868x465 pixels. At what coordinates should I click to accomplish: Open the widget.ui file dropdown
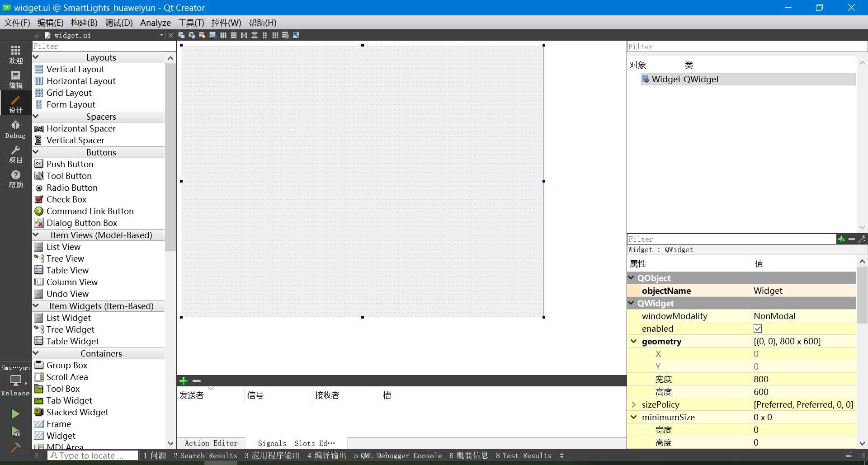161,35
